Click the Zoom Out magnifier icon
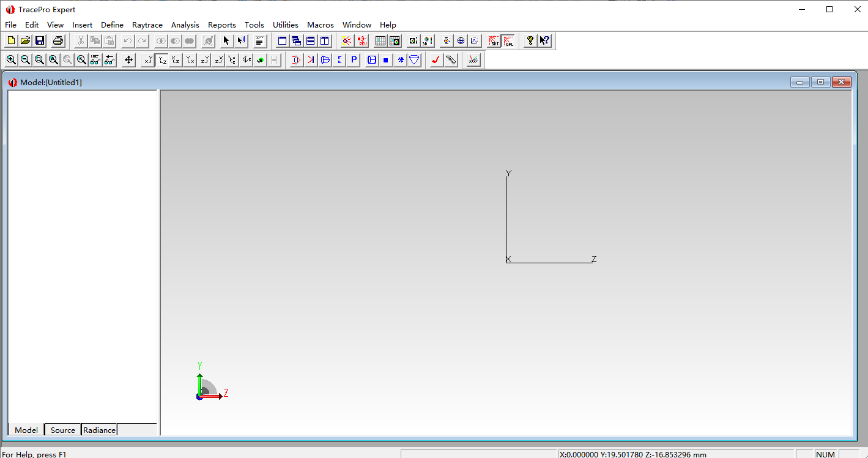Viewport: 868px width, 458px height. coord(25,59)
